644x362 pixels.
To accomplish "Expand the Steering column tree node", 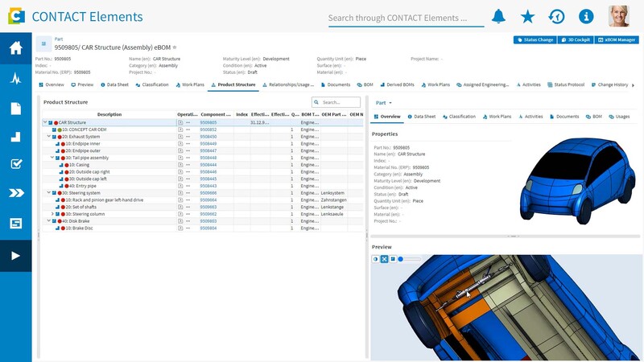I will coord(52,214).
